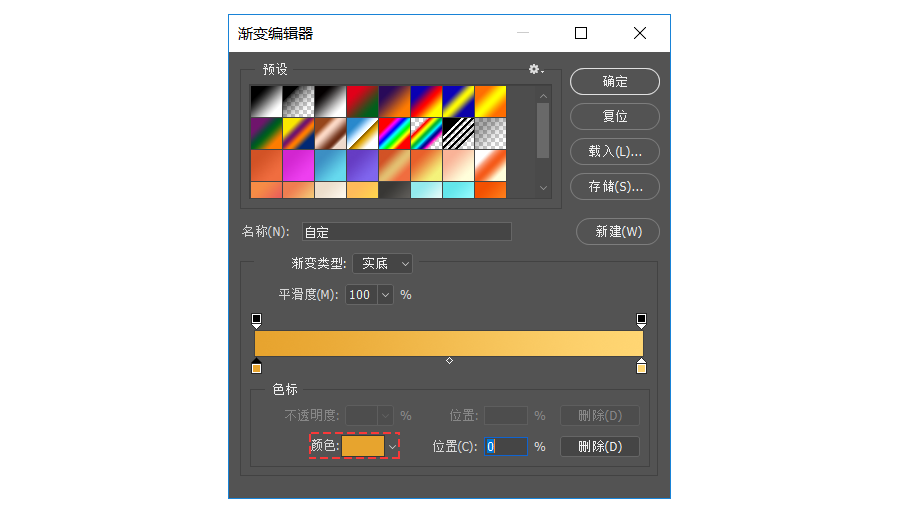Choose the gray neutral-density checkerboard preset
900x519 pixels.
(491, 133)
